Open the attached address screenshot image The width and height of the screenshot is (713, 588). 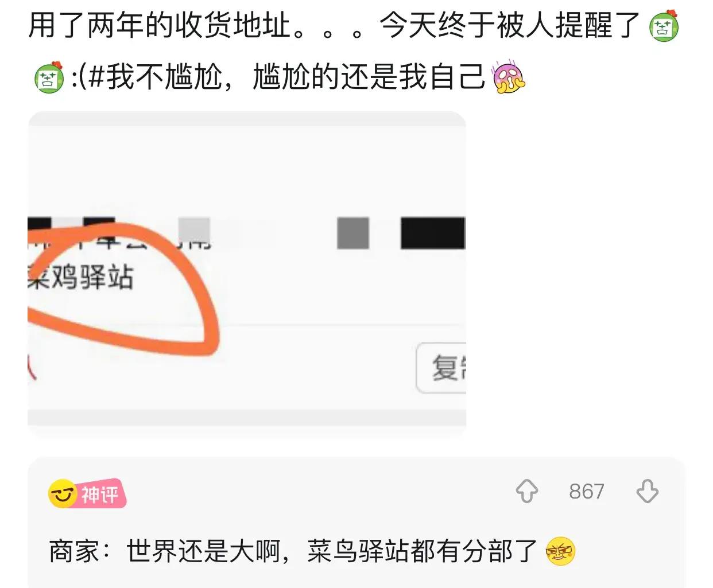[x=247, y=274]
